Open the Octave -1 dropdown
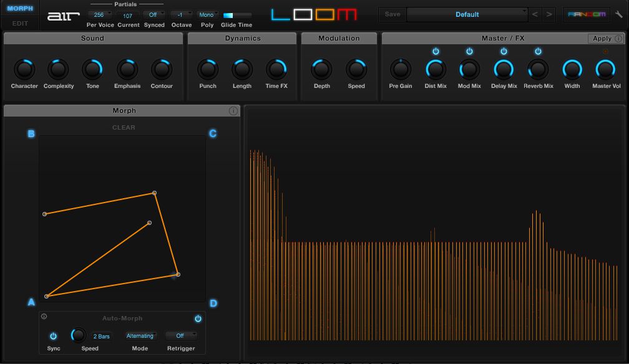This screenshot has height=364, width=629. click(x=182, y=15)
